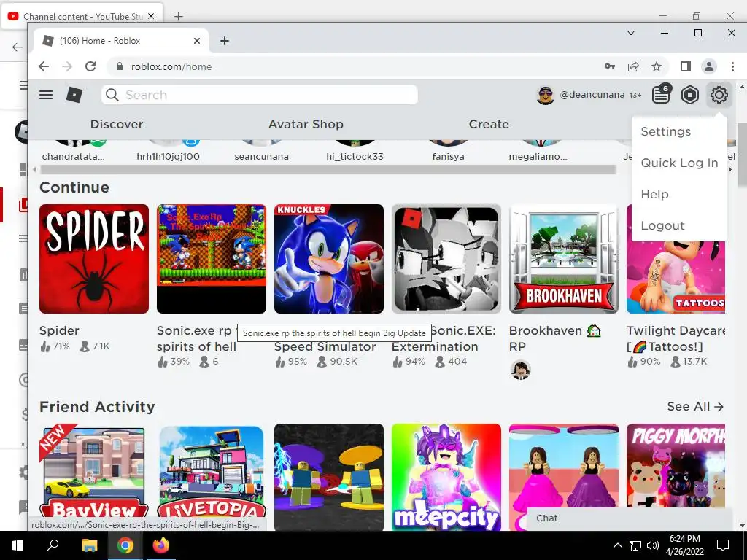Viewport: 747px width, 560px height.
Task: Open the Roblox notifications icon with badge
Action: [x=661, y=94]
